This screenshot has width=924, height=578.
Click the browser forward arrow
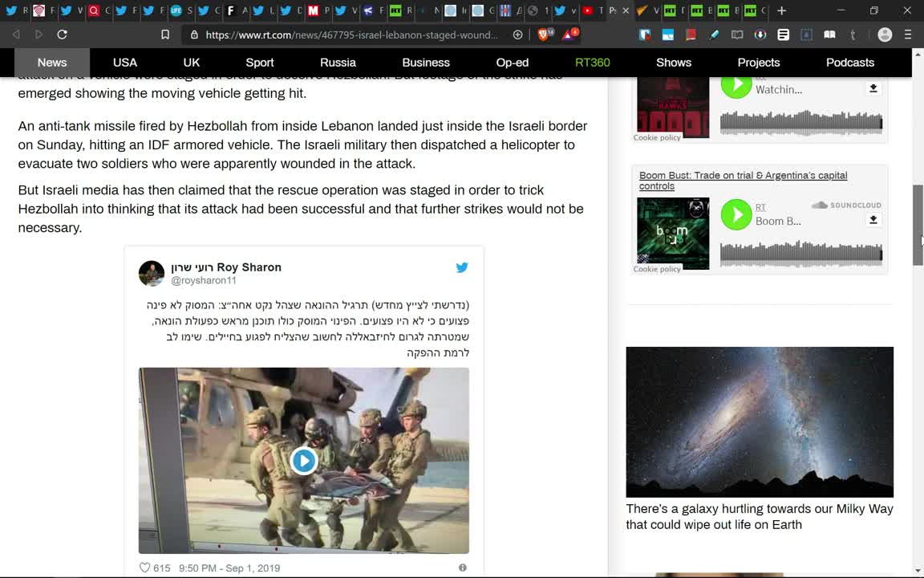tap(38, 35)
